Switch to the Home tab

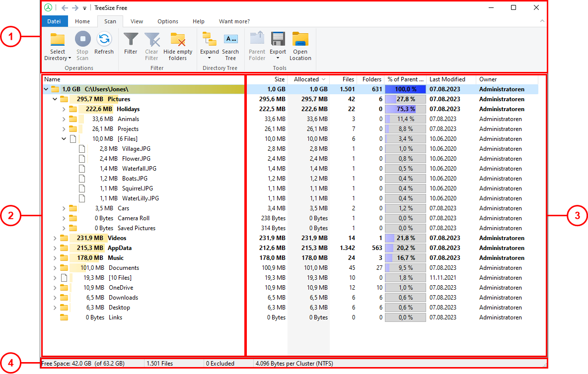coord(82,21)
